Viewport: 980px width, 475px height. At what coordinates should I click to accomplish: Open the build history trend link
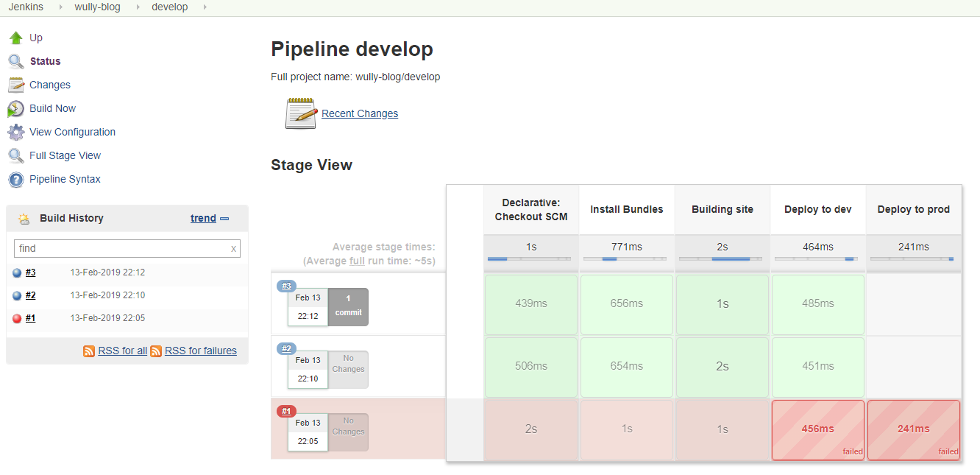tap(203, 218)
